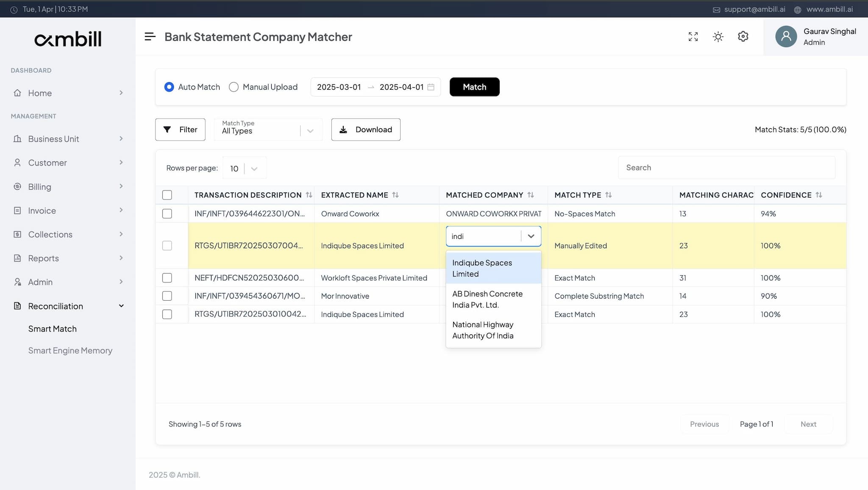This screenshot has height=490, width=868.
Task: Expand the Home menu chevron
Action: tap(121, 93)
